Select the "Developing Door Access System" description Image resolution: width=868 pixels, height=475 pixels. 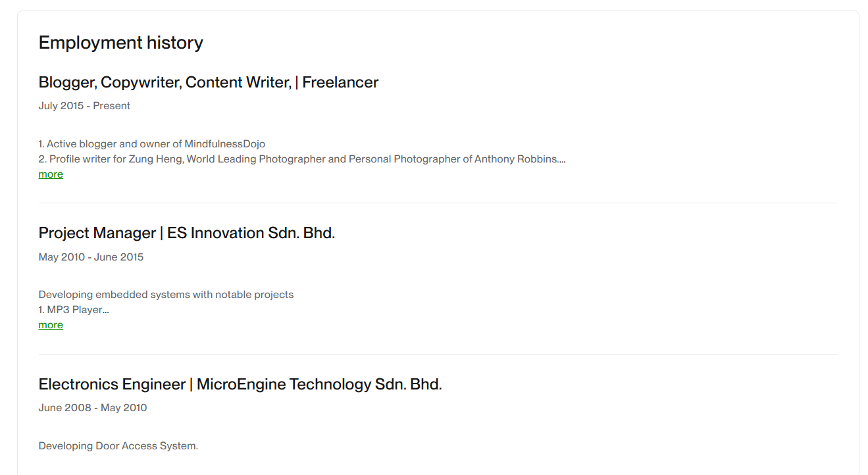tap(118, 445)
